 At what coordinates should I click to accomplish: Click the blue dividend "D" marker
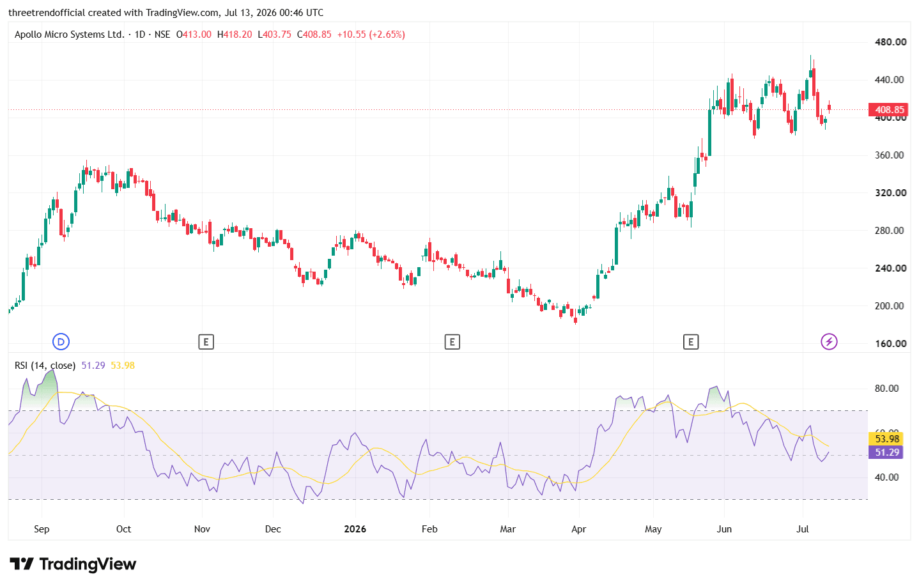coord(61,342)
